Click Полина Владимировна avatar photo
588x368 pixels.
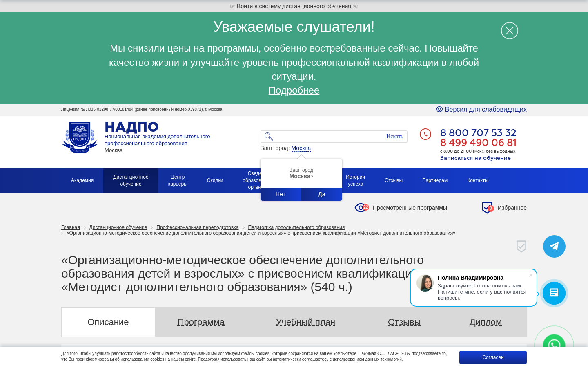[425, 283]
